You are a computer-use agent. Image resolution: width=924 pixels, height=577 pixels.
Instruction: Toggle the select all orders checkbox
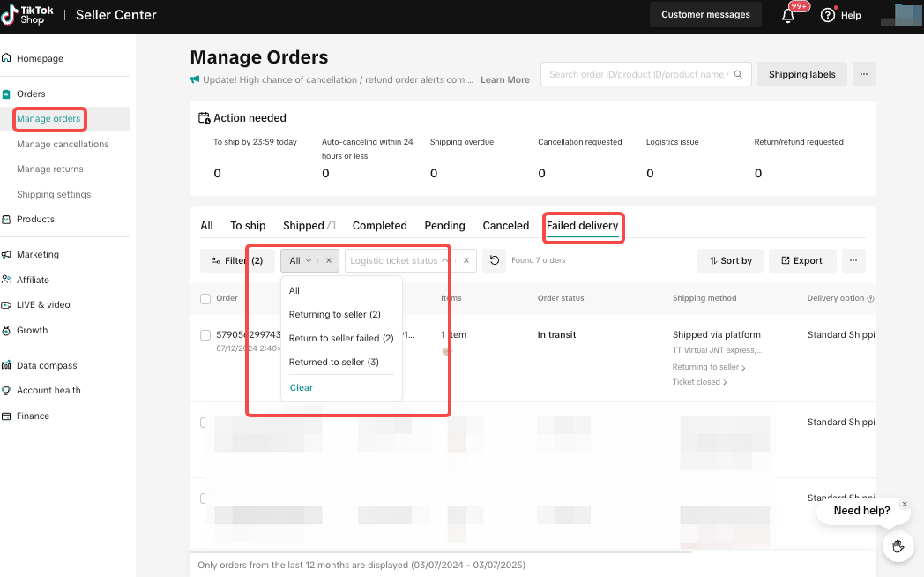coord(205,298)
